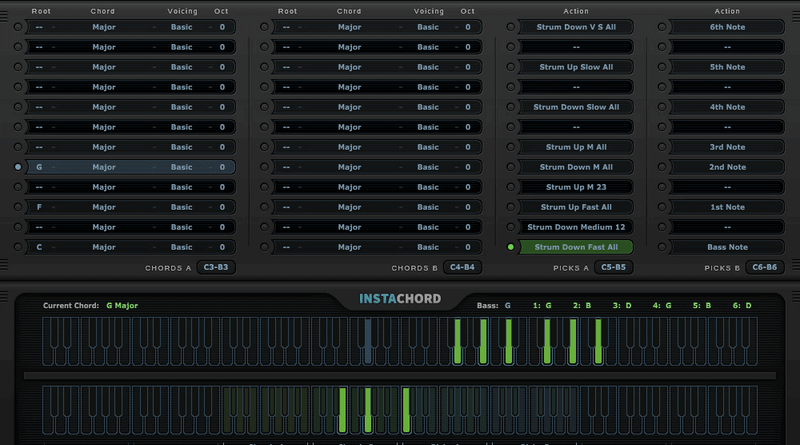
Task: Click the INSTACHORD logo
Action: point(400,299)
